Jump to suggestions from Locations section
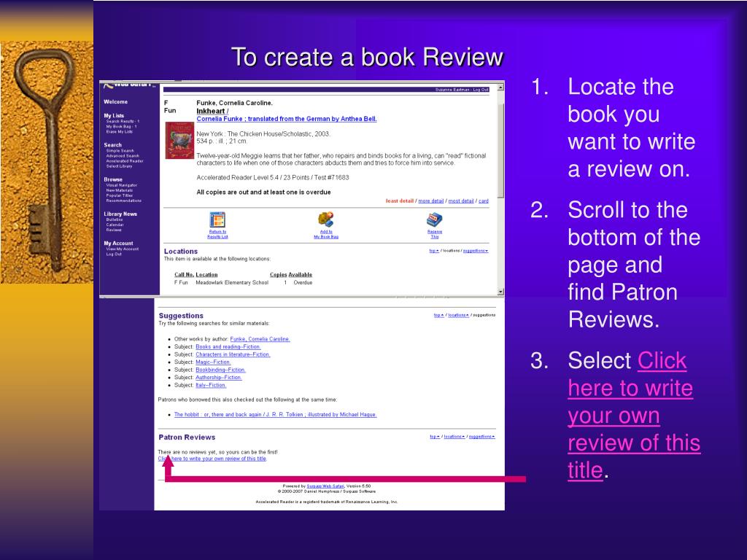The image size is (747, 560). pos(476,251)
